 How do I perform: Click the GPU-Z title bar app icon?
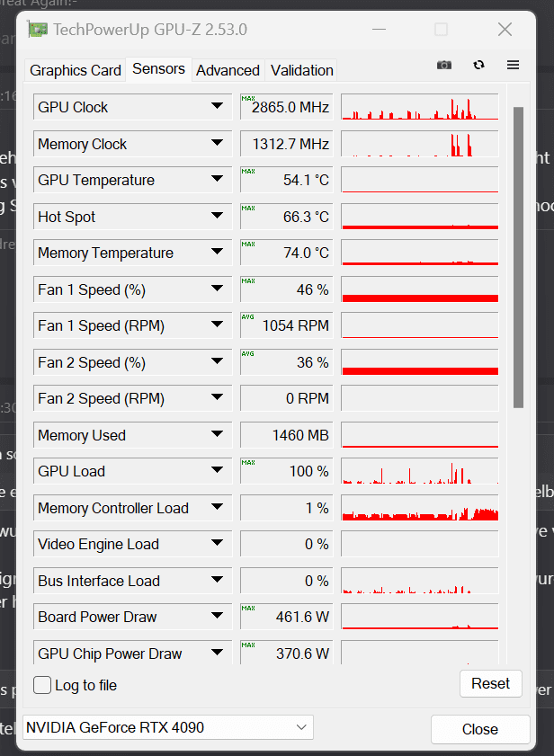38,30
